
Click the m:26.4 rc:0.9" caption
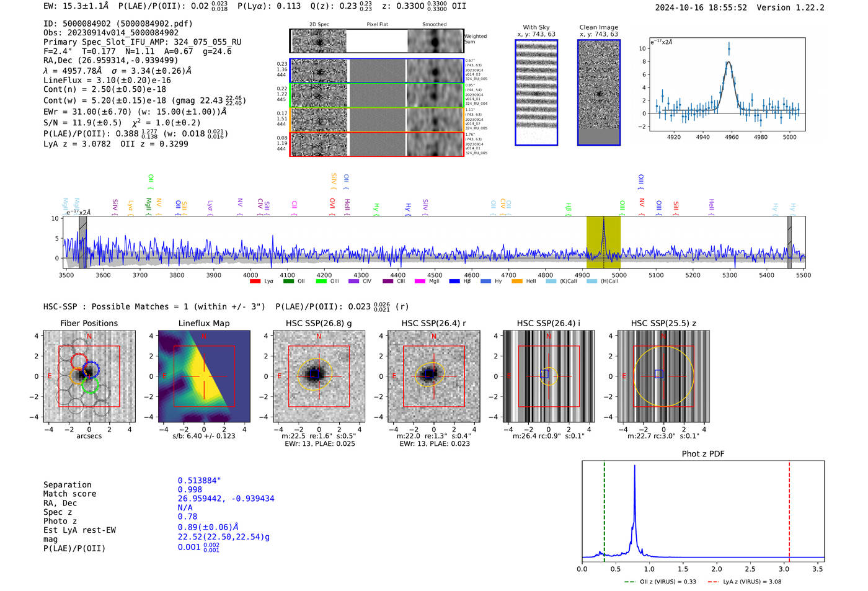click(549, 436)
